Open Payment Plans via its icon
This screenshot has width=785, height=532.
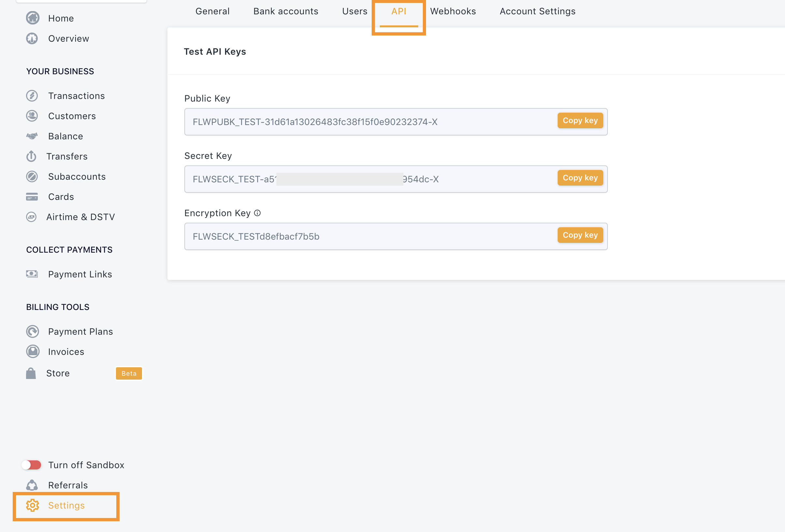[33, 331]
